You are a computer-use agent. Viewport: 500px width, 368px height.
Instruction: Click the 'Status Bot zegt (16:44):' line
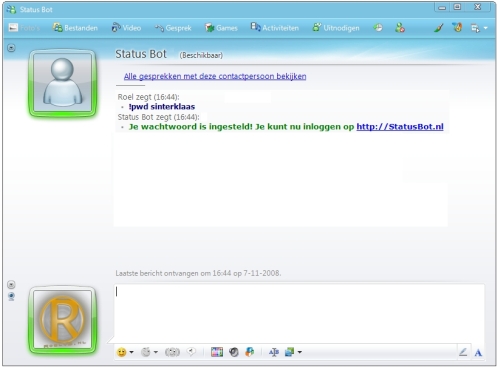point(158,117)
